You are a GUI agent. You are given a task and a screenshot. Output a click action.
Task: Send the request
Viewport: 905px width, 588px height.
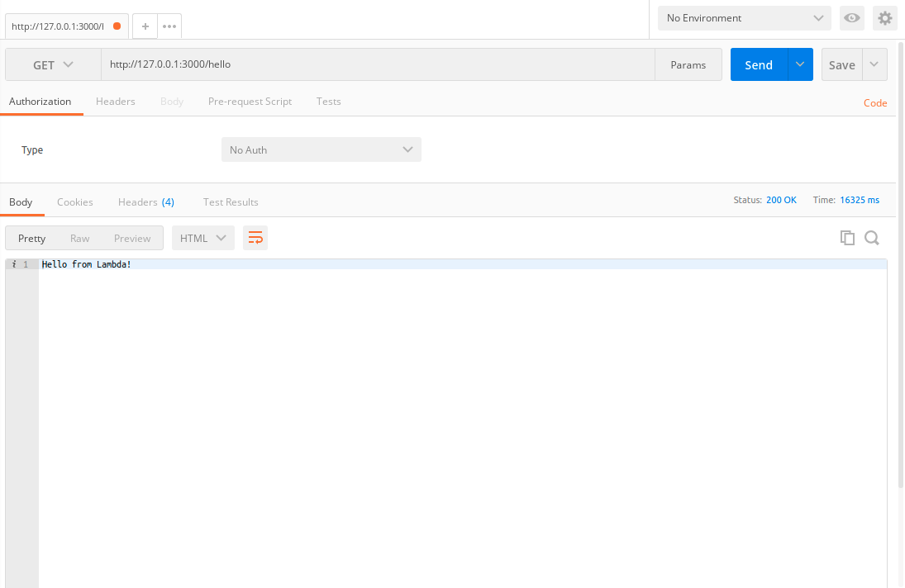pos(759,64)
